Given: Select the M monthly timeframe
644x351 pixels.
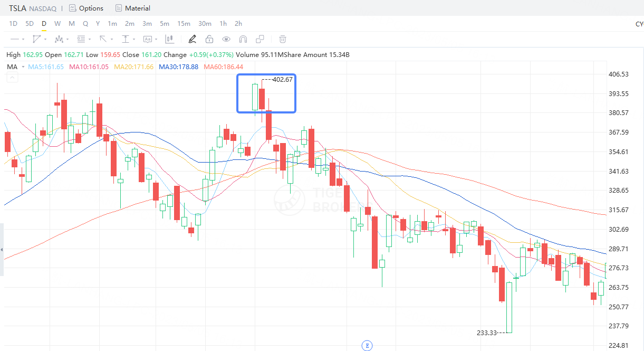Looking at the screenshot, I should coord(72,24).
